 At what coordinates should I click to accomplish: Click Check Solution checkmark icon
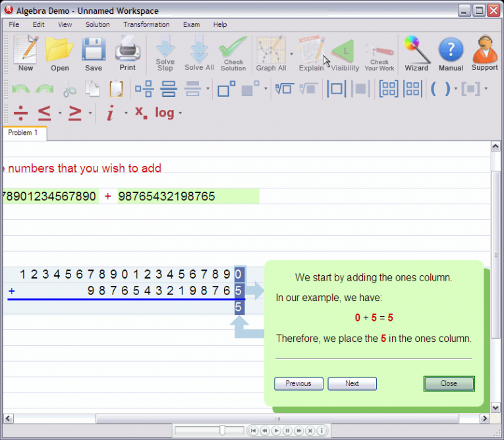(233, 53)
